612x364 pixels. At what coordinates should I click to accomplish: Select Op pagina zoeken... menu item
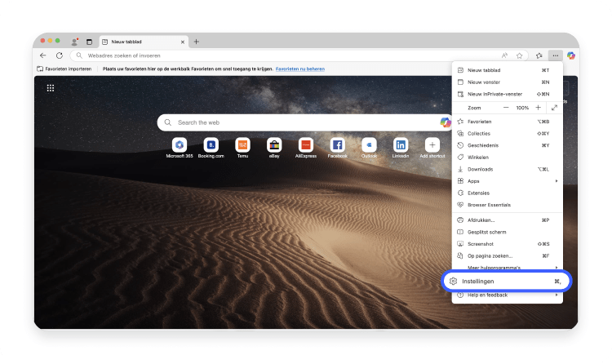(507, 255)
